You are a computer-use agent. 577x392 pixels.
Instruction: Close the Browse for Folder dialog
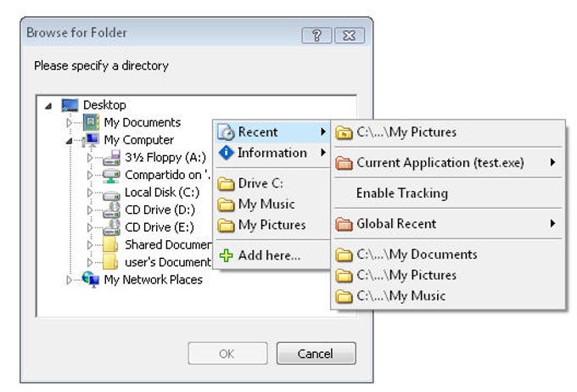click(350, 36)
